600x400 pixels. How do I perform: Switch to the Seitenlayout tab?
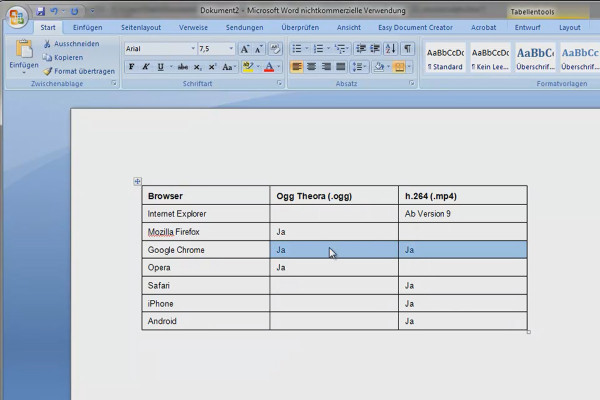point(141,28)
